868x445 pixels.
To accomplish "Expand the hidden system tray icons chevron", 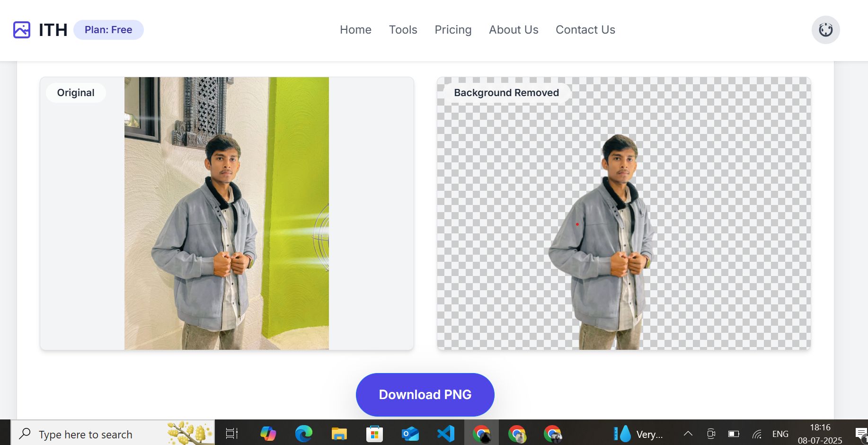I will [688, 434].
